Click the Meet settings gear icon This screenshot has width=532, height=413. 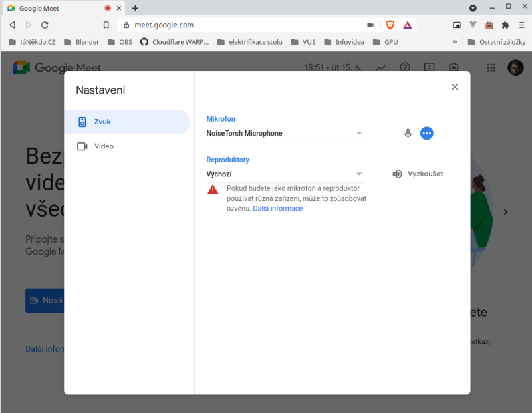pos(454,67)
